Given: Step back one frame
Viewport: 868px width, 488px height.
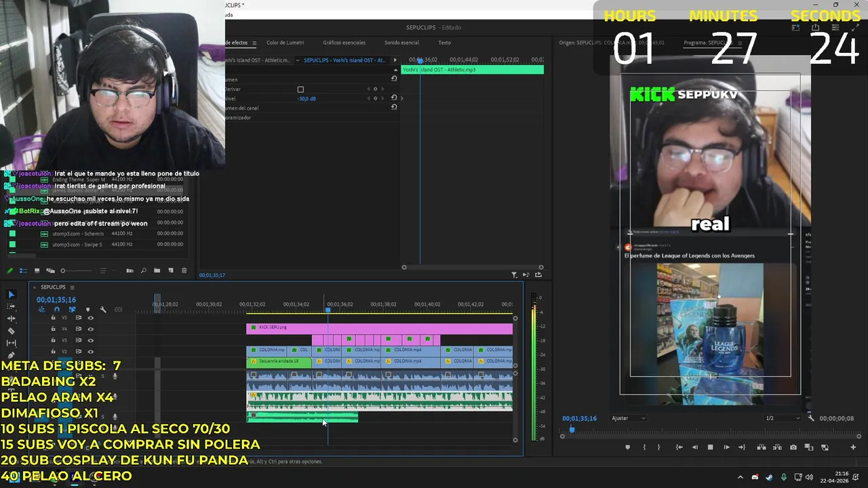Looking at the screenshot, I should coord(694,447).
